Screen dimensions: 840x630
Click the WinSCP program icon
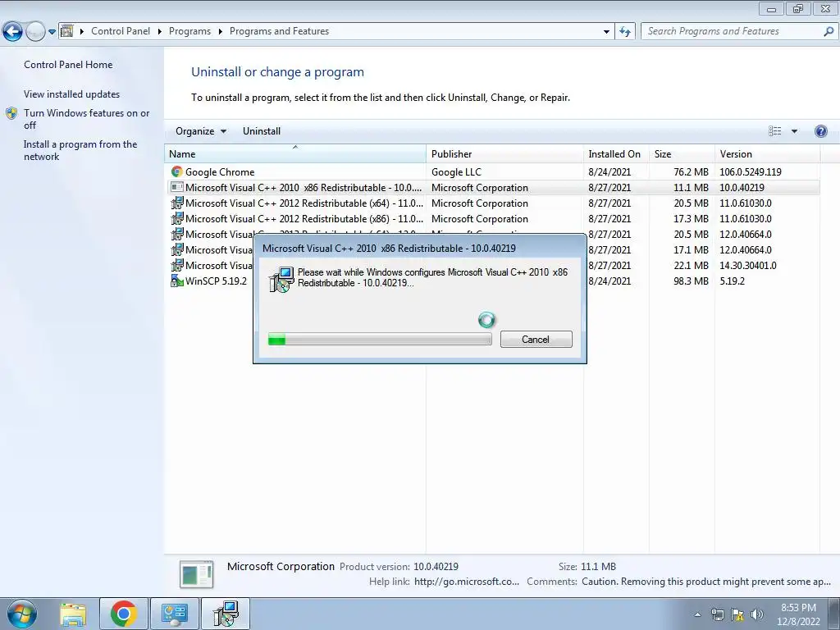(177, 281)
